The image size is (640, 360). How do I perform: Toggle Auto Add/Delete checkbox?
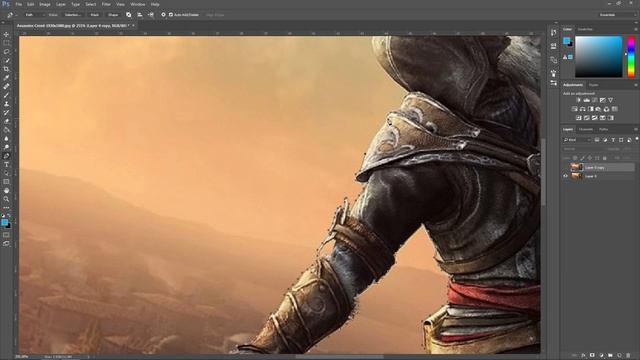(x=171, y=15)
